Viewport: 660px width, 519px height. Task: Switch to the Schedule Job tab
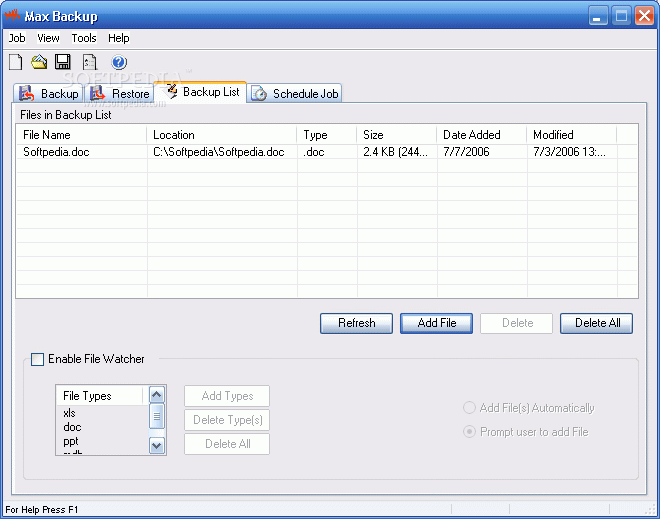295,93
